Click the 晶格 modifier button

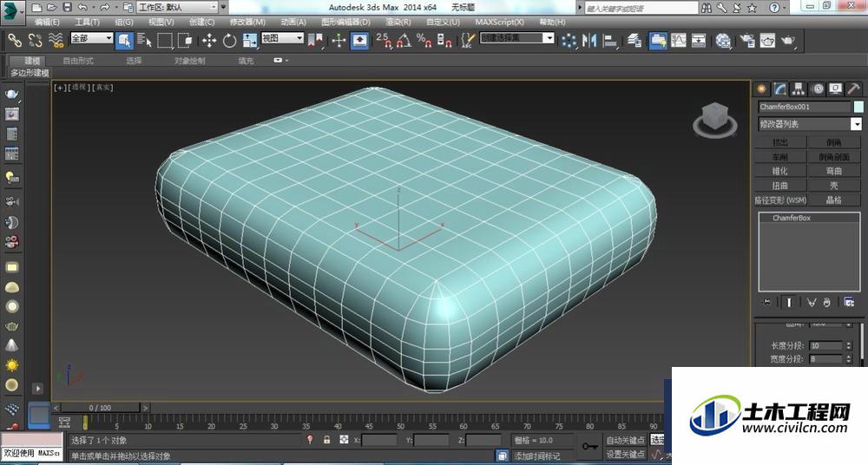coord(834,200)
